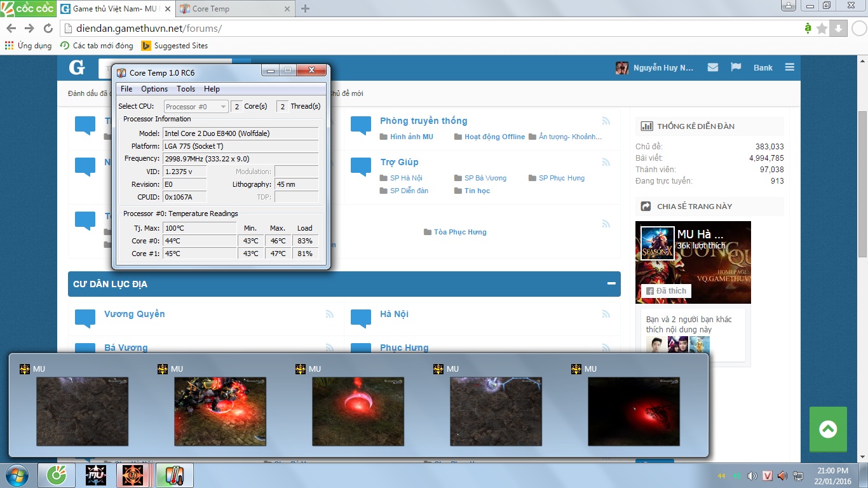Click RSS feed icon for Phòng truyền thống
The width and height of the screenshot is (868, 488).
pyautogui.click(x=606, y=121)
